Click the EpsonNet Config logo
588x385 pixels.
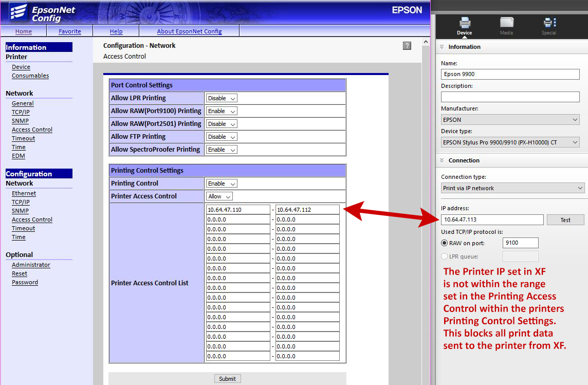point(42,13)
